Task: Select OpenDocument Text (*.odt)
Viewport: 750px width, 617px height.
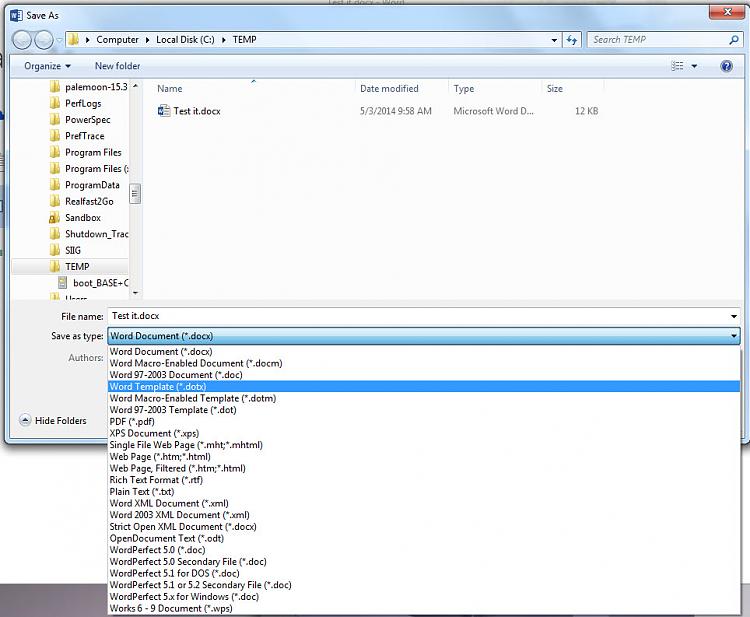Action: pyautogui.click(x=424, y=538)
